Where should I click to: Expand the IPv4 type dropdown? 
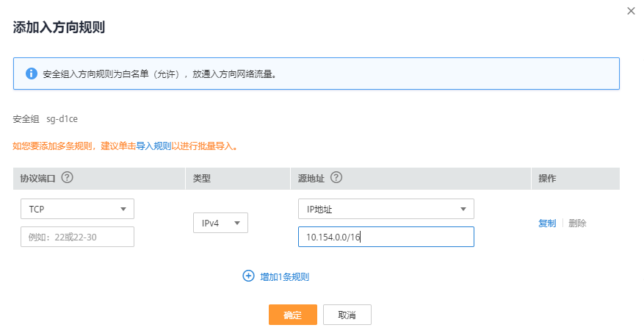pyautogui.click(x=220, y=223)
